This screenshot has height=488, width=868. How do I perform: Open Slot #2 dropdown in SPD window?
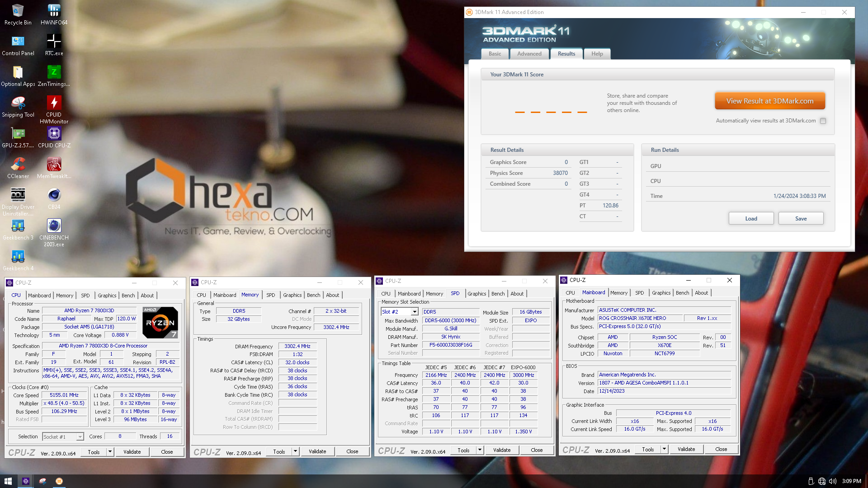pyautogui.click(x=415, y=312)
